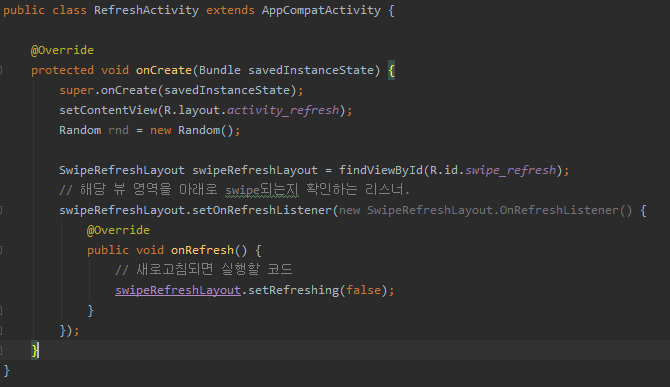
Task: Click the grayed OnRefreshListener() anonymous class
Action: click(x=566, y=210)
